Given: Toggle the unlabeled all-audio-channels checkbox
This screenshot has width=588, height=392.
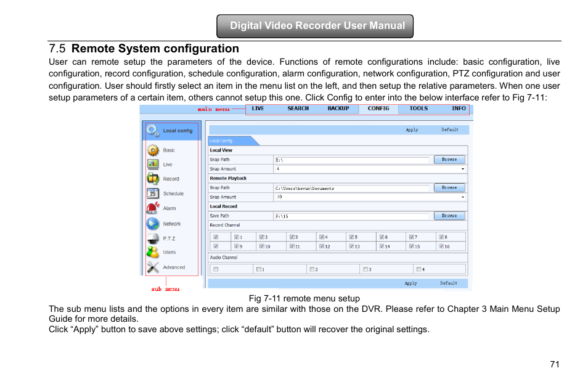Looking at the screenshot, I should point(216,269).
